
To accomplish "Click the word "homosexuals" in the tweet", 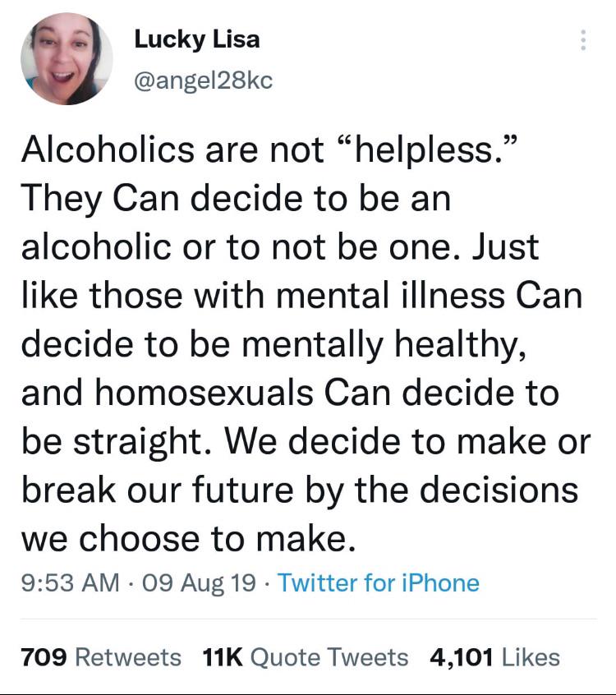I will pyautogui.click(x=208, y=393).
